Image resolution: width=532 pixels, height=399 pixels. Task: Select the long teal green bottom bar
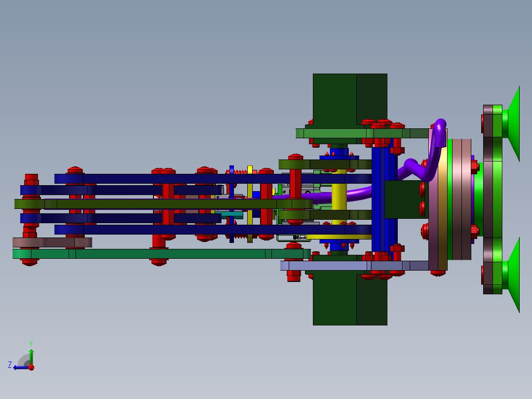pyautogui.click(x=161, y=254)
